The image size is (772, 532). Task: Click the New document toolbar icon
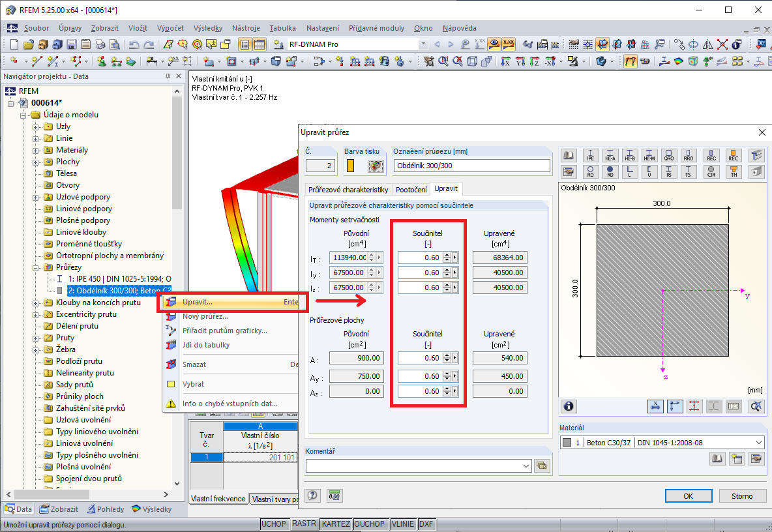[14, 44]
